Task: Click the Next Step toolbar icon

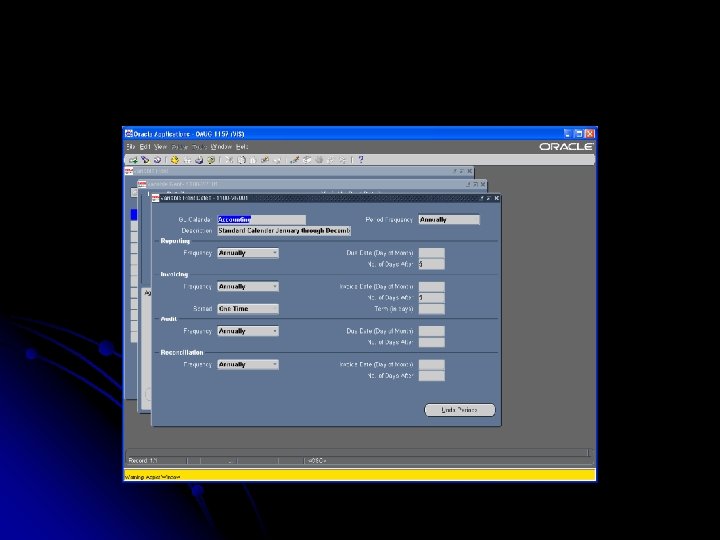Action: (x=187, y=160)
